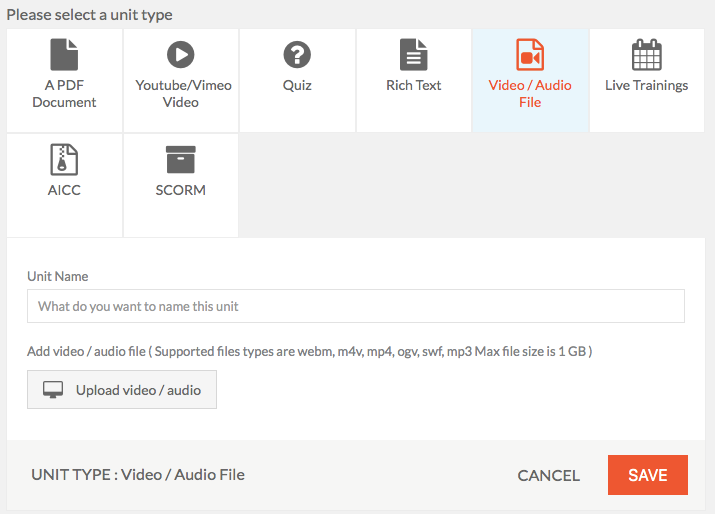Click the 'SCORM' tile label
The width and height of the screenshot is (715, 514).
pos(181,190)
